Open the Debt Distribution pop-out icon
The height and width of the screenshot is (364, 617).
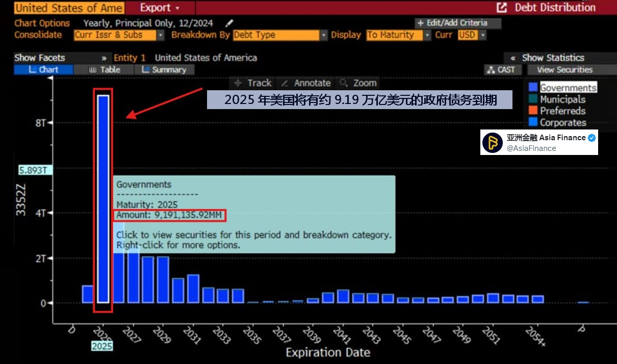[502, 8]
